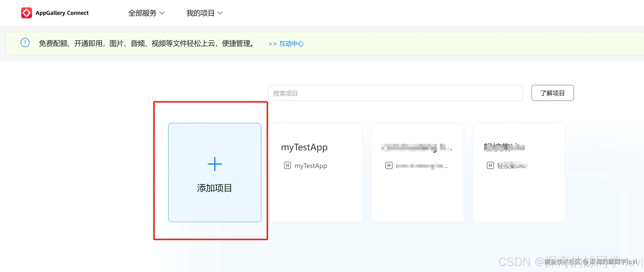This screenshot has height=272, width=644.
Task: Expand the 全部服务 dropdown chevron
Action: [x=162, y=13]
